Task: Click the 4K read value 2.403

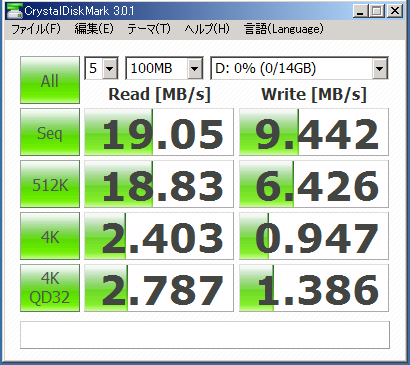Action: (x=159, y=236)
